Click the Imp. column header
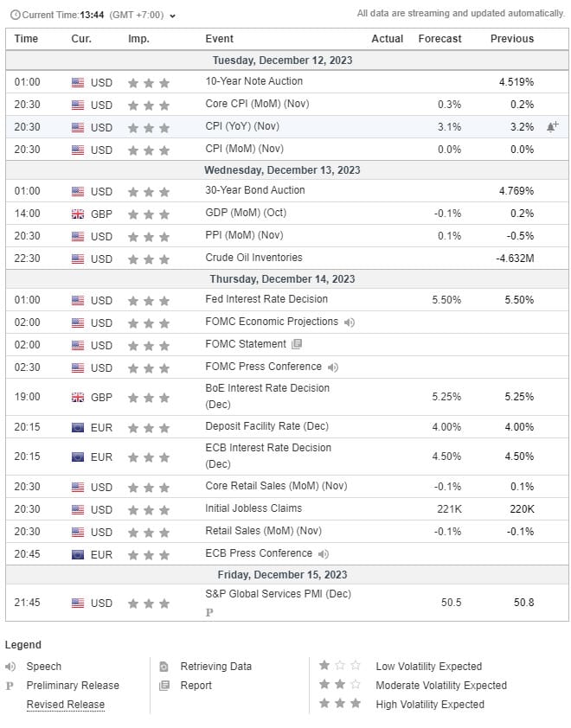This screenshot has height=728, width=571. tap(138, 39)
